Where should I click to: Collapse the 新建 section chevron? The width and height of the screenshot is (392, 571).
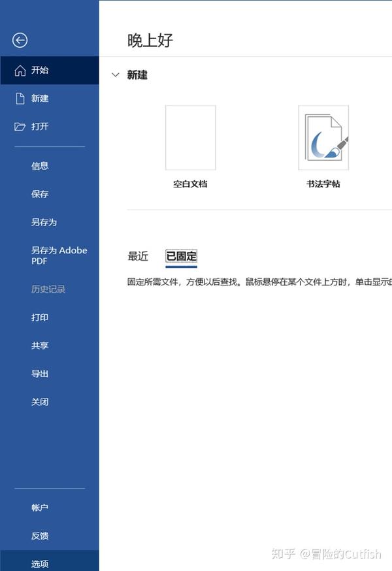coord(116,75)
